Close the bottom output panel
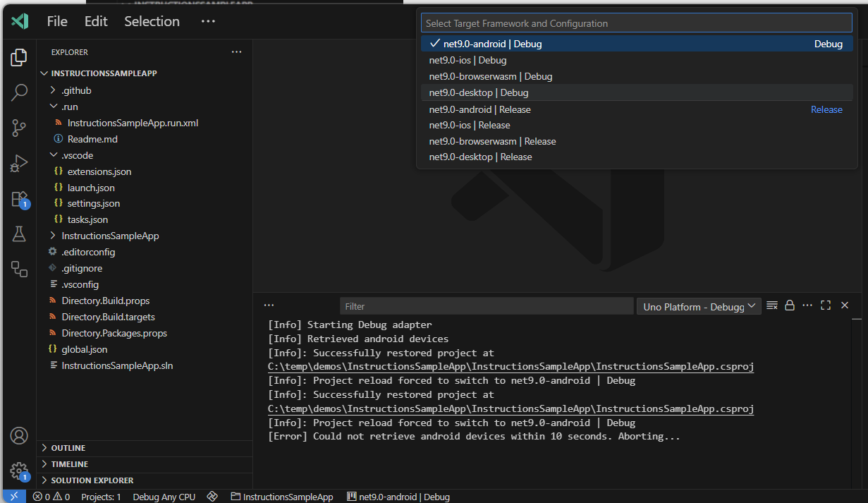 click(x=845, y=305)
